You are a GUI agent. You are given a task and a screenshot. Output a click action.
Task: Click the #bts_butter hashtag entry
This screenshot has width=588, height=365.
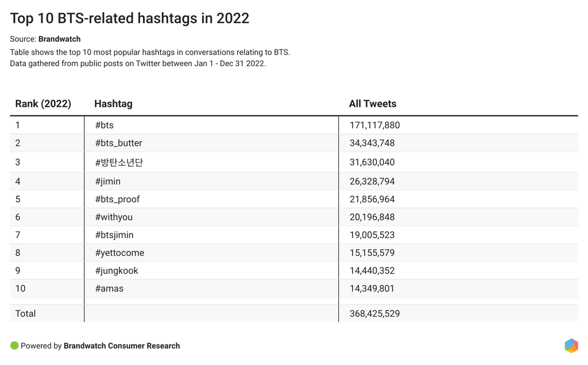[x=118, y=143]
